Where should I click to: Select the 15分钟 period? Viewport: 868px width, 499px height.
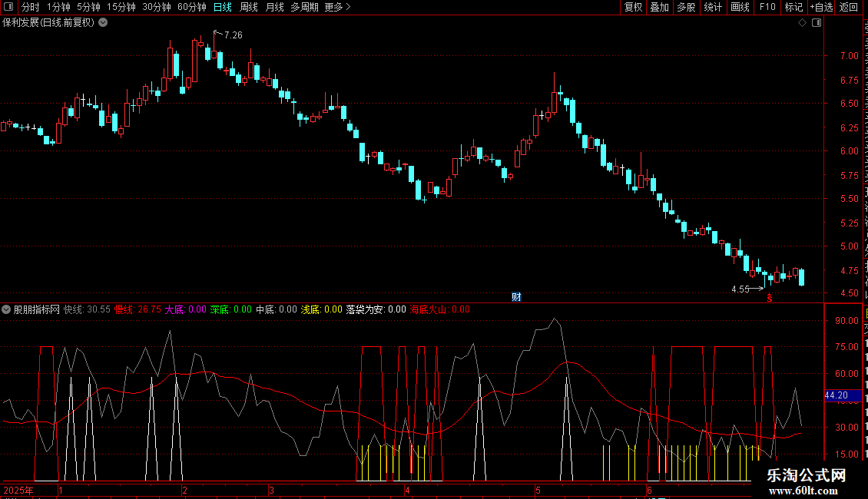pos(121,7)
